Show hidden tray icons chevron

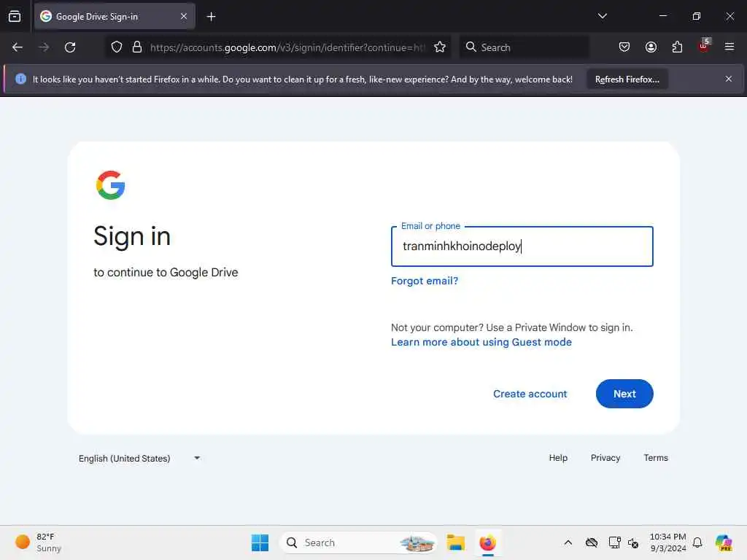tap(568, 542)
